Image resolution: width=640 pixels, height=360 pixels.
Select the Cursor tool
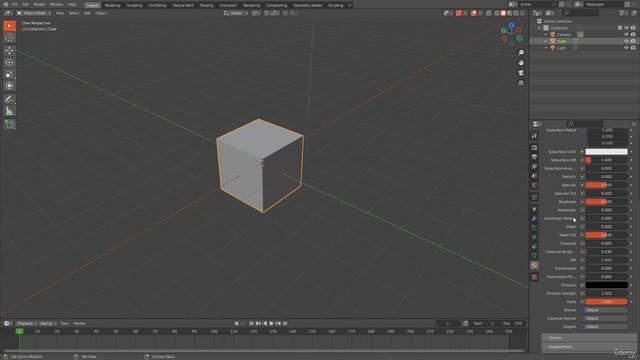point(9,38)
